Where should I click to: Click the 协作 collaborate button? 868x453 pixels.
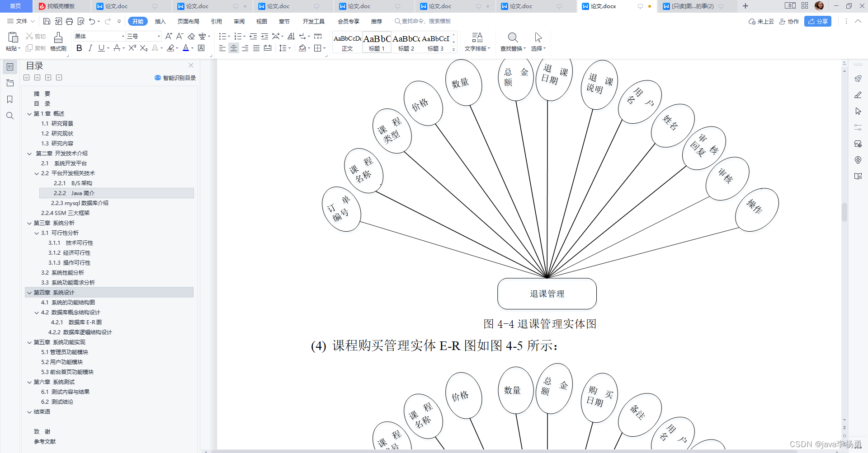pos(789,21)
